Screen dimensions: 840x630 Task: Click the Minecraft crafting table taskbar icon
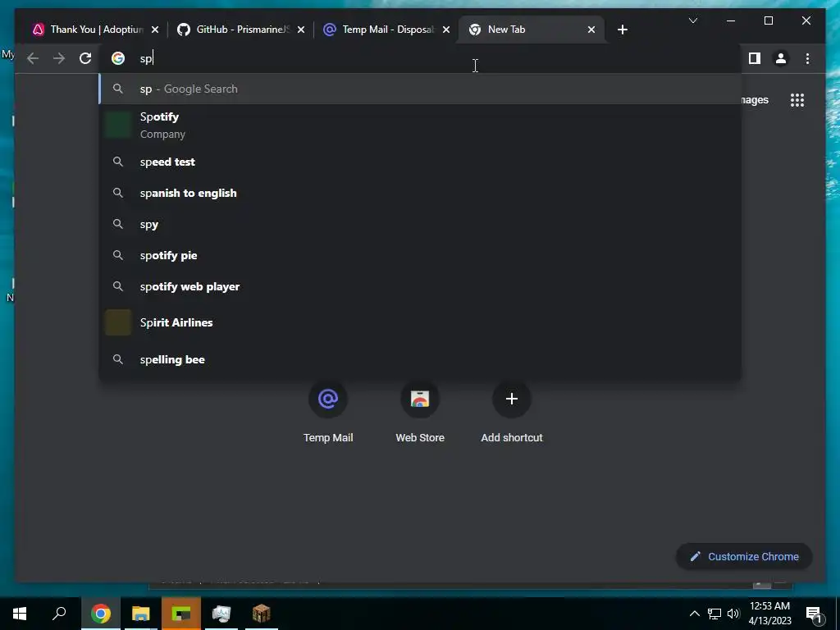click(262, 614)
